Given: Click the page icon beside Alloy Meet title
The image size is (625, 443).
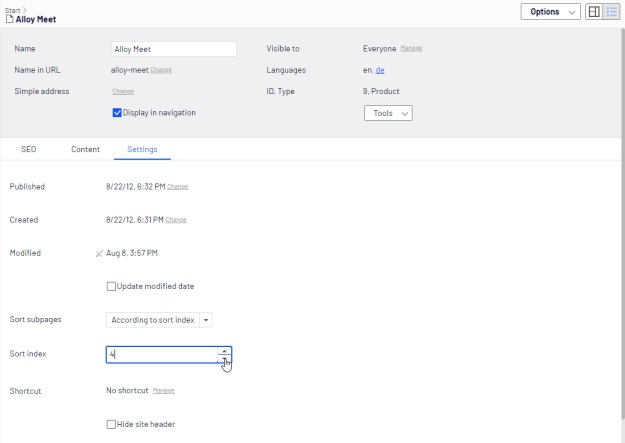Looking at the screenshot, I should pyautogui.click(x=10, y=19).
